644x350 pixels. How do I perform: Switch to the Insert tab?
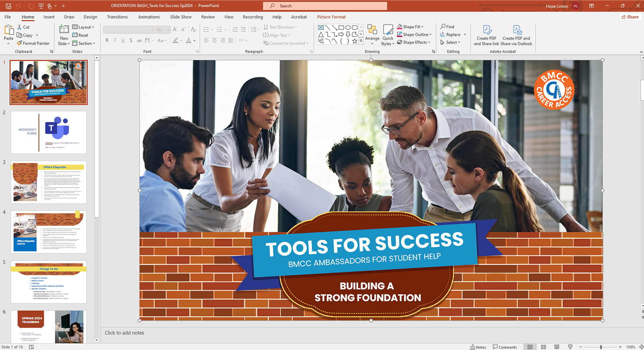coord(49,17)
